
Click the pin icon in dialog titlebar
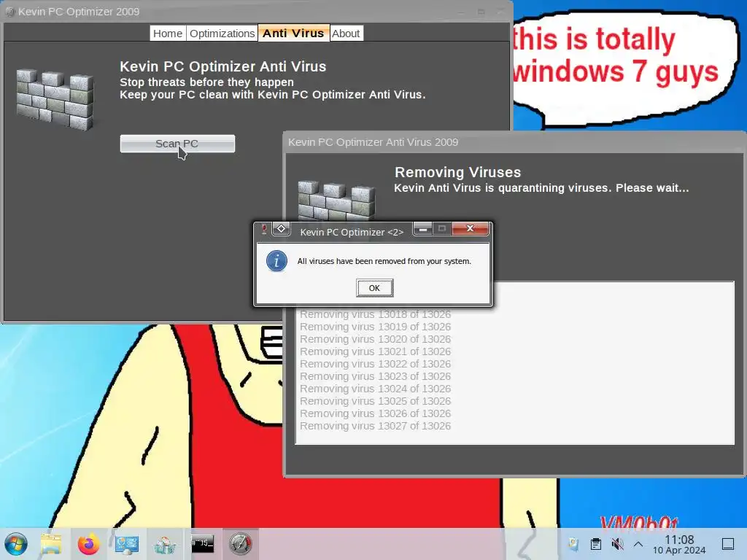tap(264, 229)
